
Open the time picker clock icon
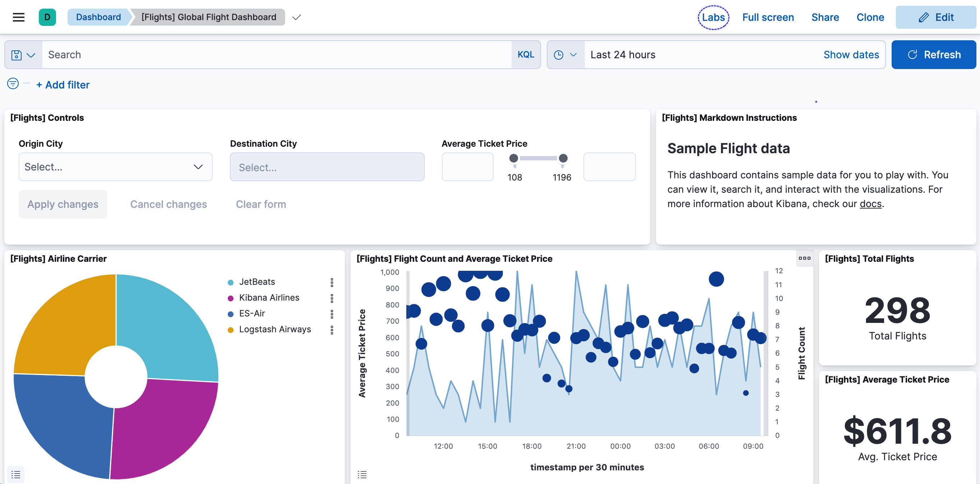(x=559, y=54)
